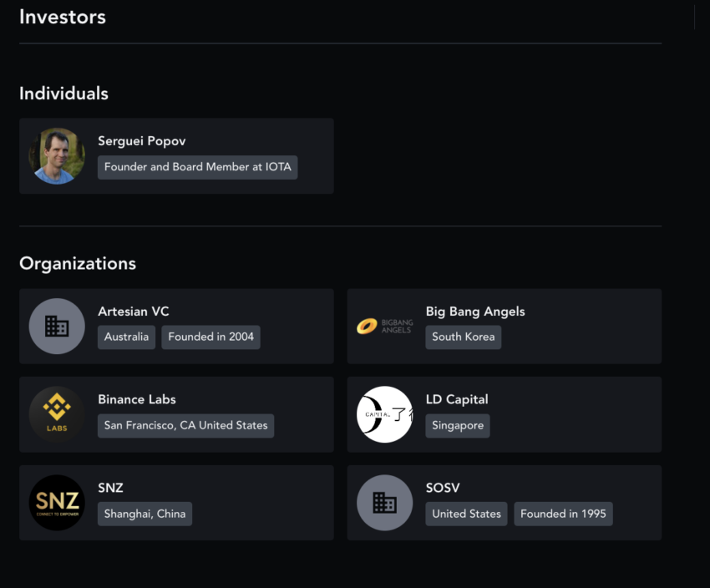Open the SOSV organization title
Image resolution: width=710 pixels, height=588 pixels.
443,488
